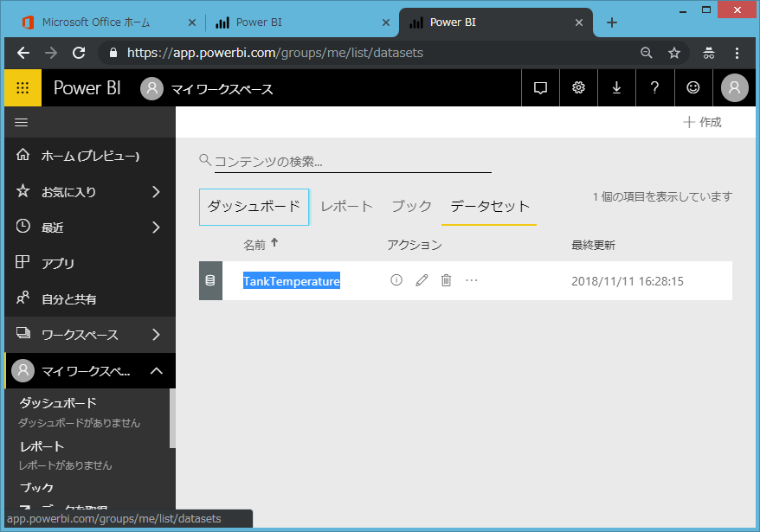Viewport: 760px width, 532px height.
Task: Switch to Microsoft Office ホーム browser tab
Action: coord(96,22)
